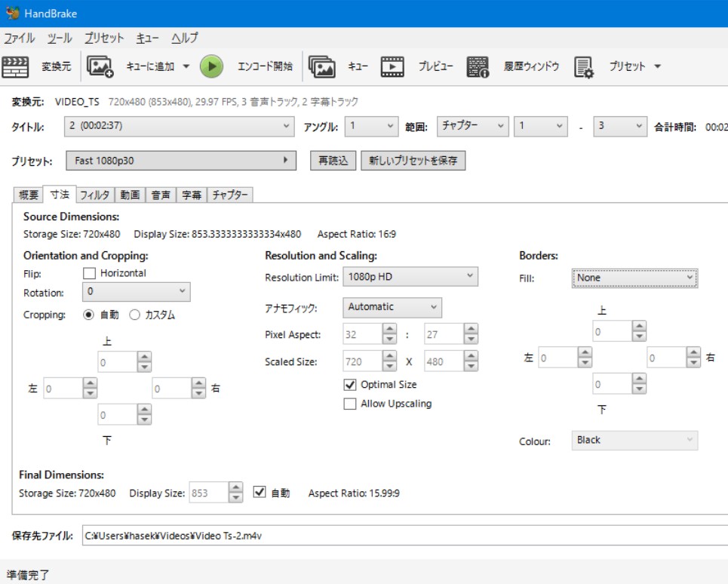
Task: Open the アングル dropdown
Action: click(371, 126)
